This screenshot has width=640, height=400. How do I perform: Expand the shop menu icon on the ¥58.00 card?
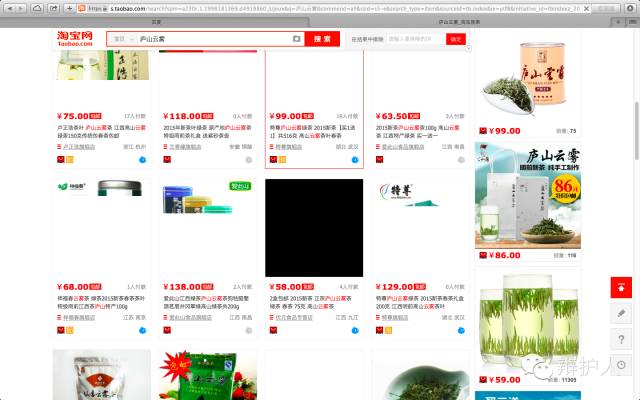(x=271, y=317)
